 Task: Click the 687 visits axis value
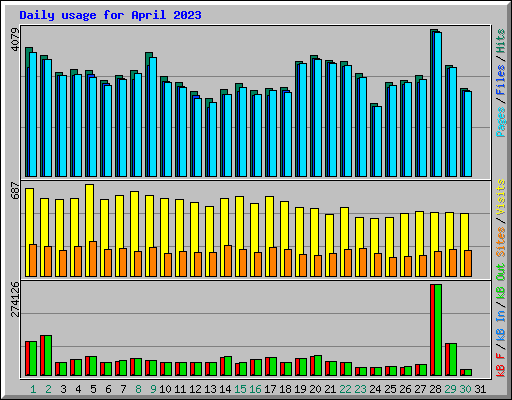[16, 190]
